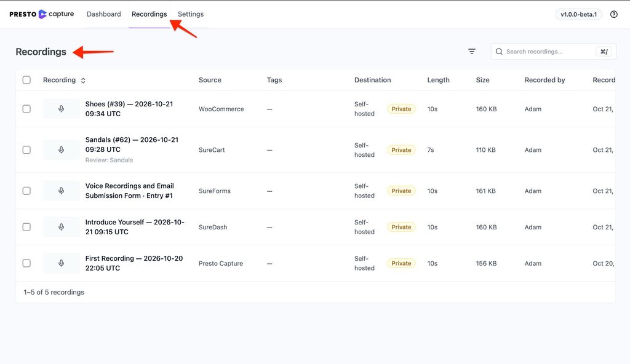630x364 pixels.
Task: Open Voice Recordings and Email Submission entry
Action: point(129,191)
